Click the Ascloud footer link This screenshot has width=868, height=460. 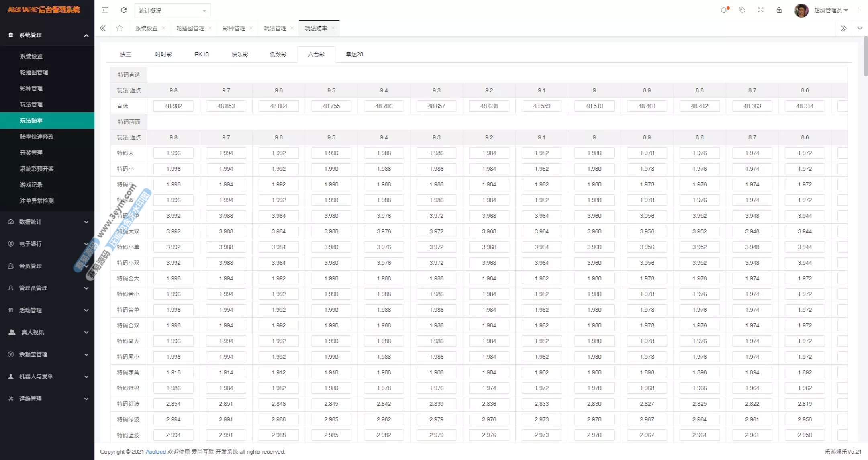[x=156, y=452]
